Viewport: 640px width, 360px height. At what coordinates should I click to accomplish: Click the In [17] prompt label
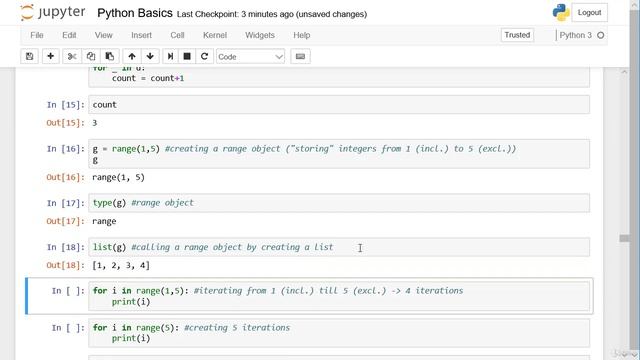tap(65, 203)
